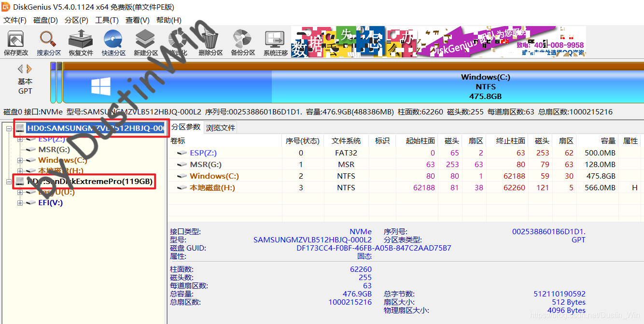Expand the Windows(C:) tree node
The image size is (644, 324).
click(20, 160)
